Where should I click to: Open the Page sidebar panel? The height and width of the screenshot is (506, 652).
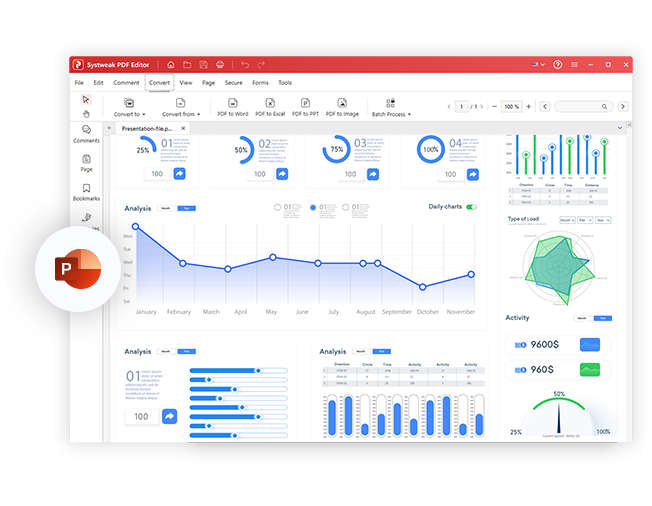pyautogui.click(x=86, y=163)
